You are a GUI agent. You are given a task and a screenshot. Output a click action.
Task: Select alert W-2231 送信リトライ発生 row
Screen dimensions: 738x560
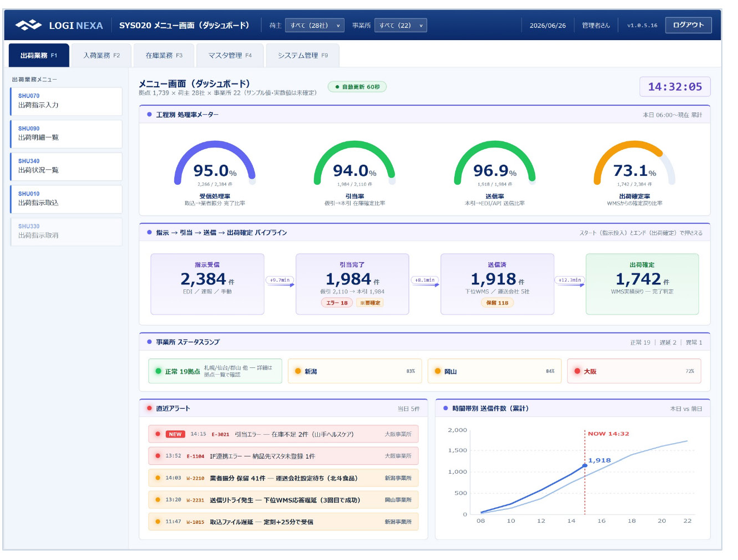coord(283,500)
